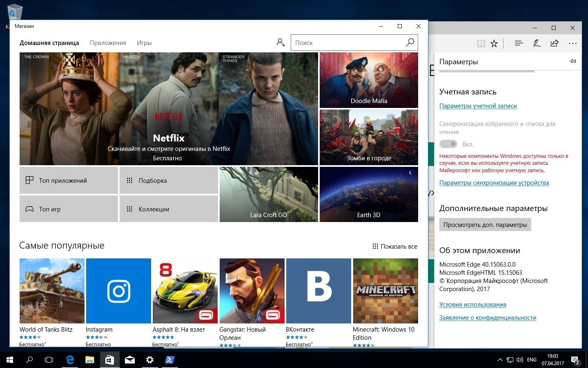Click the ENG language indicator
588x368 pixels.
point(532,360)
